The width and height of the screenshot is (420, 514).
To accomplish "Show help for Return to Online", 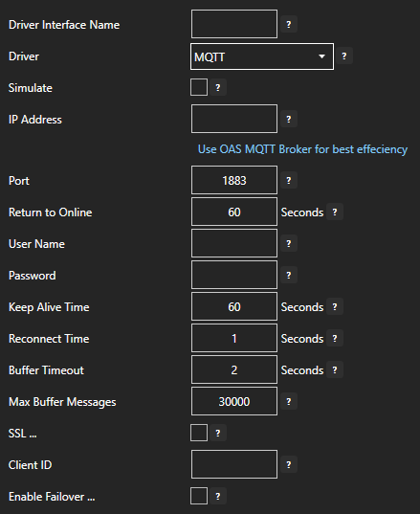I will tap(335, 212).
